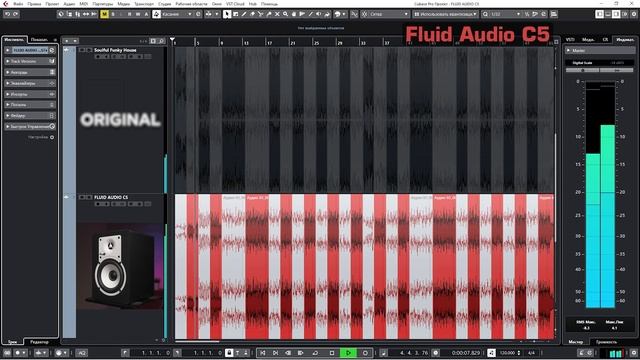Select the Line tool in toolbar
640x360 pixels.
(311, 14)
